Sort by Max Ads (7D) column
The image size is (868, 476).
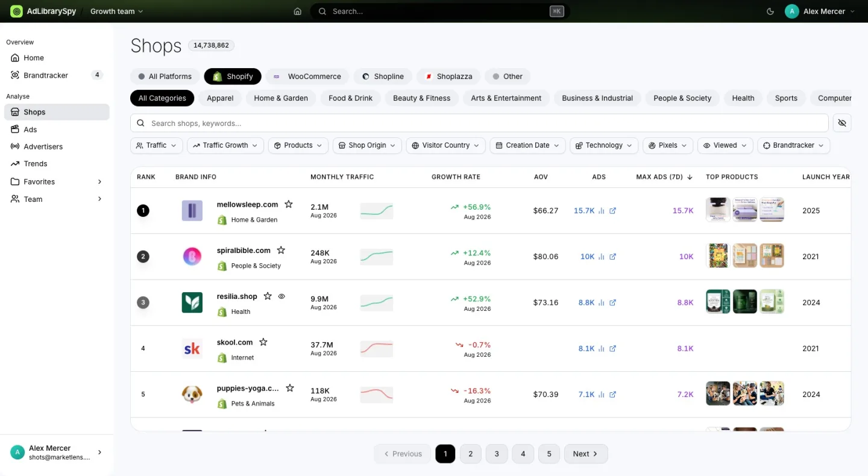click(664, 177)
